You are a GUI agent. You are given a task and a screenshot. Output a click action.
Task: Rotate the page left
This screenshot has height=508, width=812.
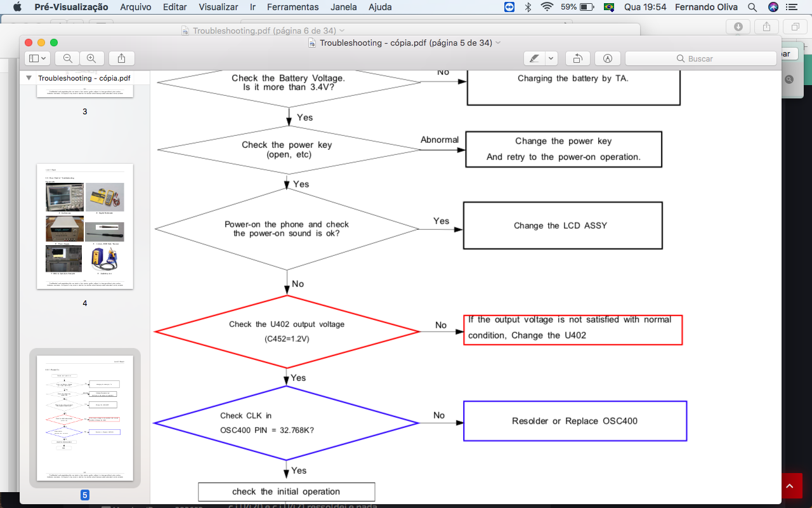[x=578, y=58]
